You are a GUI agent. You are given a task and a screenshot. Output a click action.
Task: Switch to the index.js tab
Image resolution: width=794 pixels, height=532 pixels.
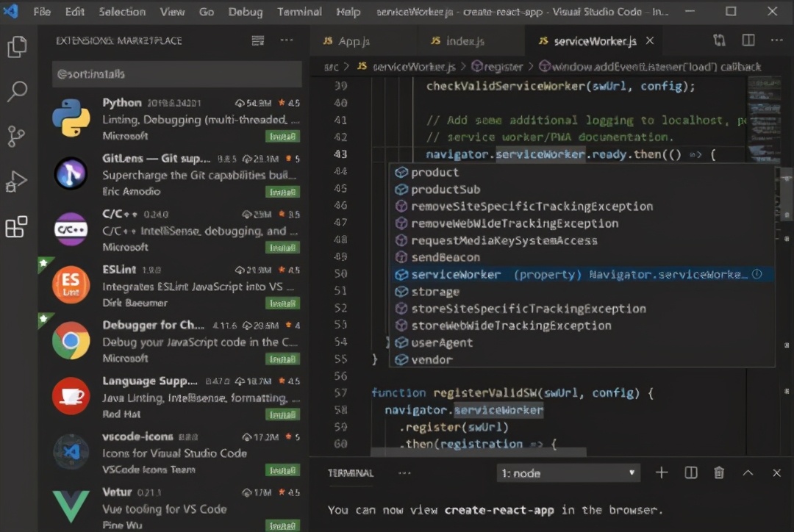pos(471,41)
